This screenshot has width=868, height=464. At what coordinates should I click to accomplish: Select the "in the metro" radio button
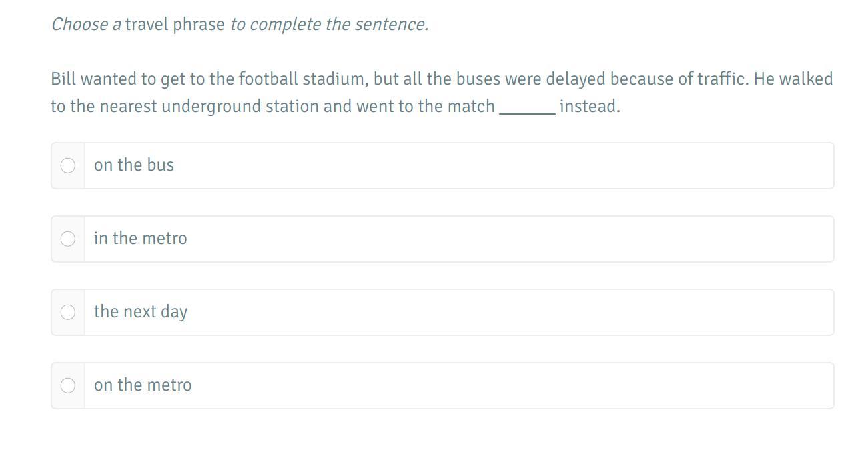[68, 239]
